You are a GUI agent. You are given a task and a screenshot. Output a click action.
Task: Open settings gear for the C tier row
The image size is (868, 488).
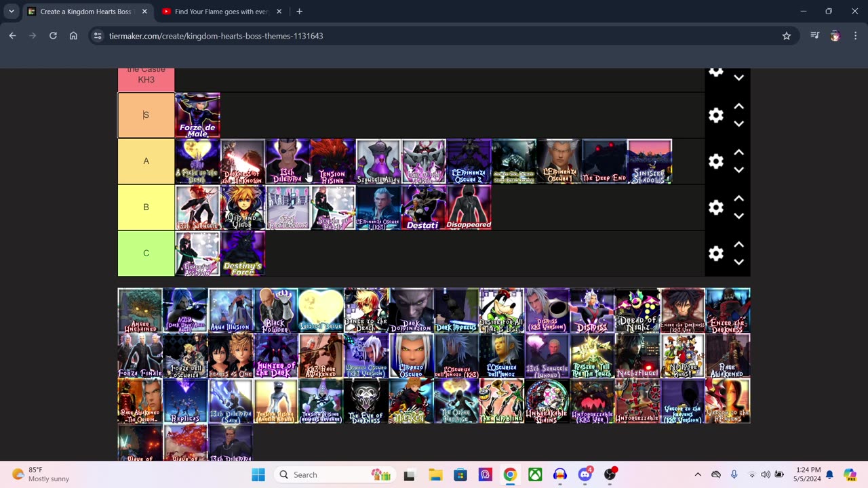click(x=715, y=253)
